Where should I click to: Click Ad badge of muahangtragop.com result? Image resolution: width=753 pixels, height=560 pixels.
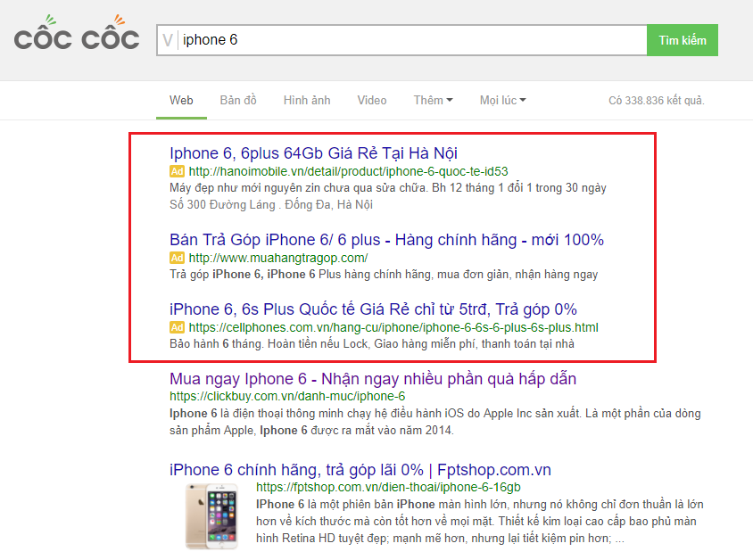tap(177, 258)
